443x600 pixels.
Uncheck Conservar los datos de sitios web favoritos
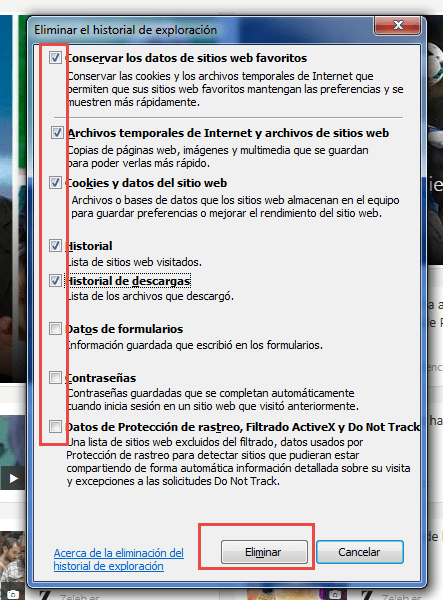(55, 58)
